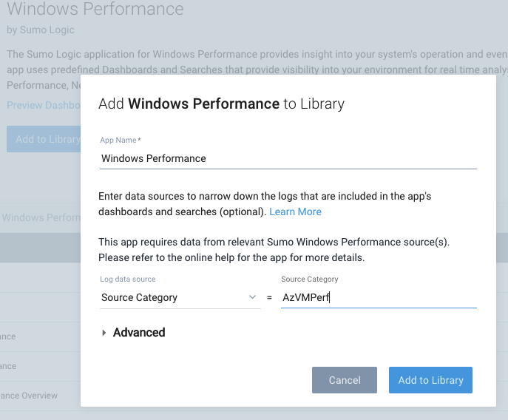
Task: Click the Log data source label
Action: 128,280
